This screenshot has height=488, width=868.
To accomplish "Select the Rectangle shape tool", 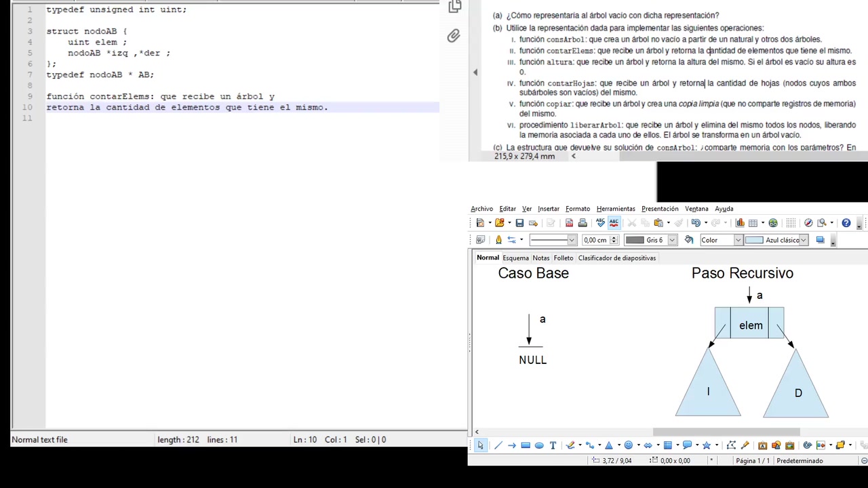I will [526, 445].
